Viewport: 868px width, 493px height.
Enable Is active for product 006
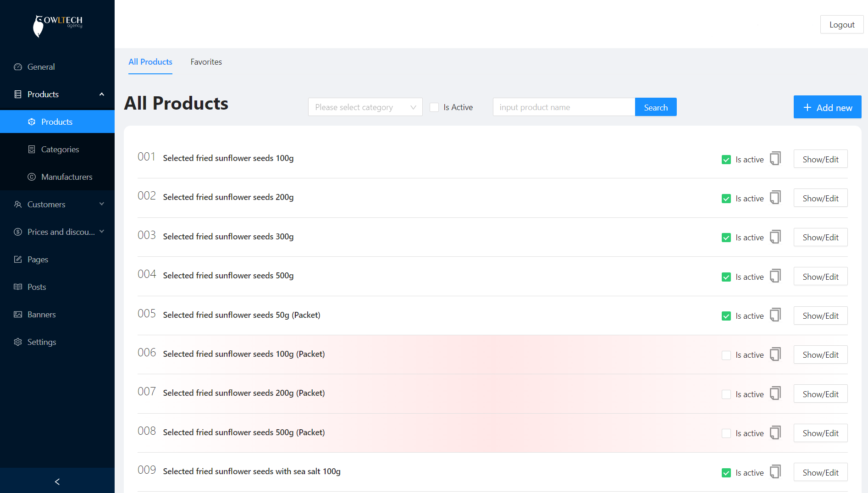(726, 355)
